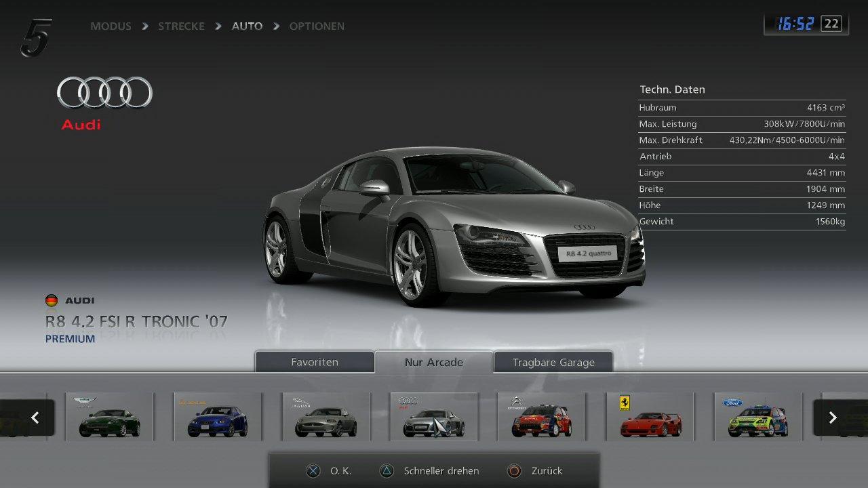Advance car list with right arrow

(833, 418)
